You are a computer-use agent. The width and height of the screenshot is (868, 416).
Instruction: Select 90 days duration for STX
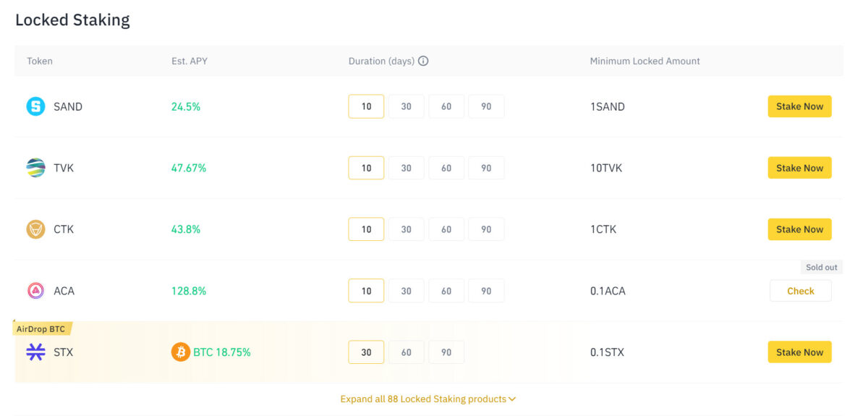coord(446,352)
